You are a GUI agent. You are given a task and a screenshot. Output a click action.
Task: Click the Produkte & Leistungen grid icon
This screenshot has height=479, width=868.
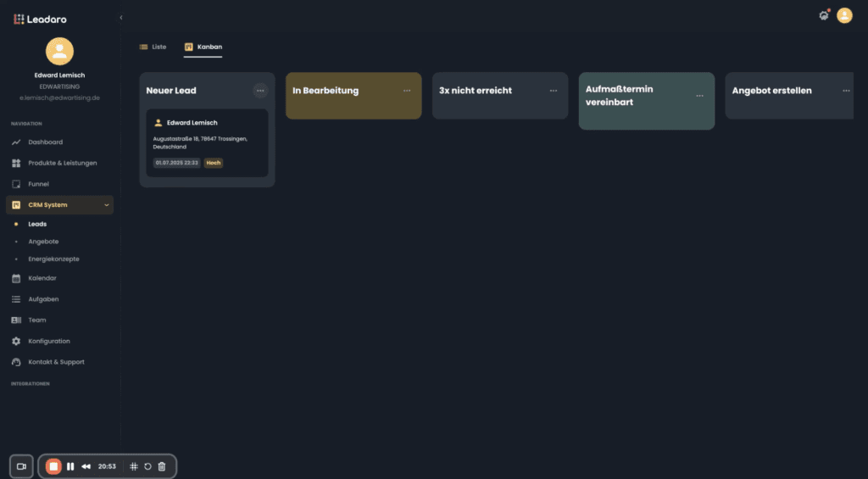pyautogui.click(x=16, y=164)
